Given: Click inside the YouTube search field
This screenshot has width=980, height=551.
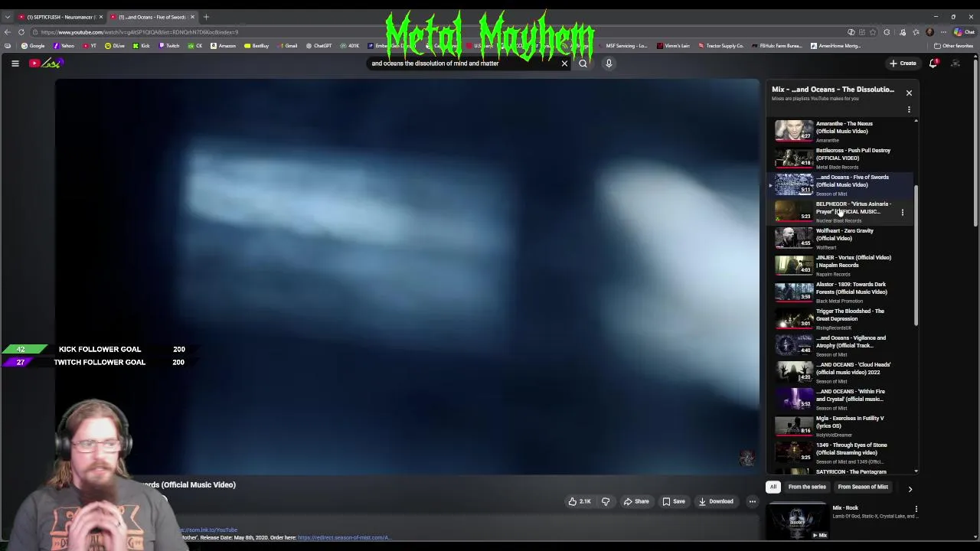Looking at the screenshot, I should coord(463,64).
